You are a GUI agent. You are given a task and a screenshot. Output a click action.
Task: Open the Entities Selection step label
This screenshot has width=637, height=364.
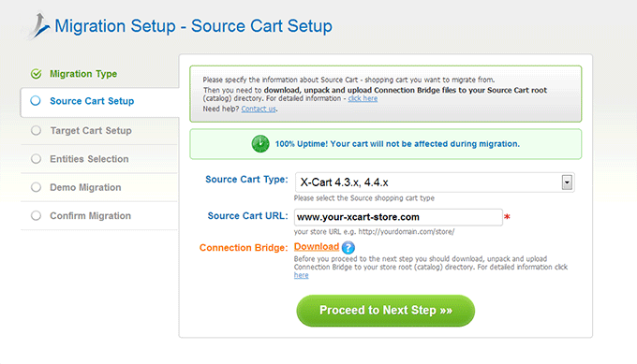click(89, 159)
